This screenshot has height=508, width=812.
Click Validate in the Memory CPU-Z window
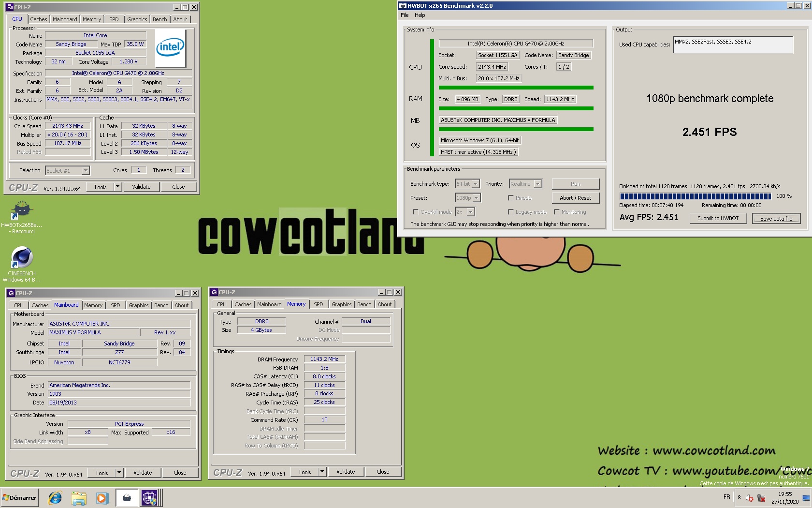tap(346, 472)
